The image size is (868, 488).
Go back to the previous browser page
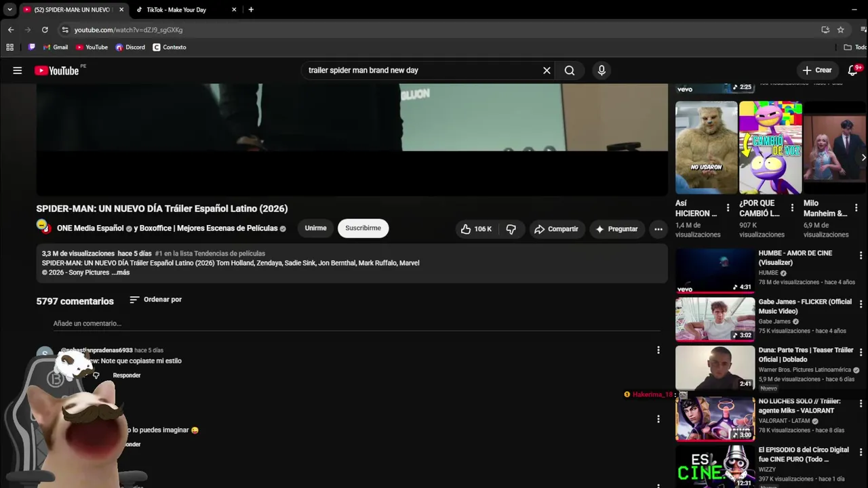coord(11,30)
